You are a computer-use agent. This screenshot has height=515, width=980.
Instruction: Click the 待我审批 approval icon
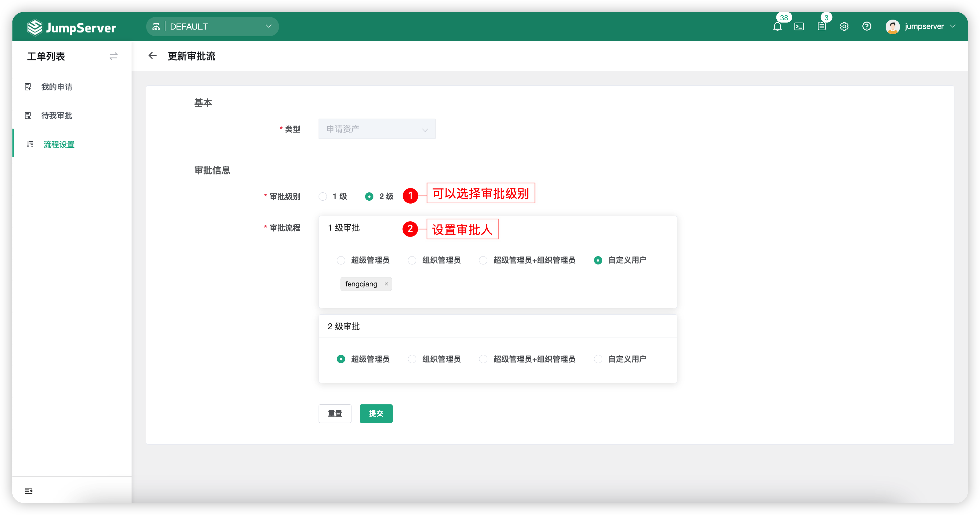(x=28, y=115)
